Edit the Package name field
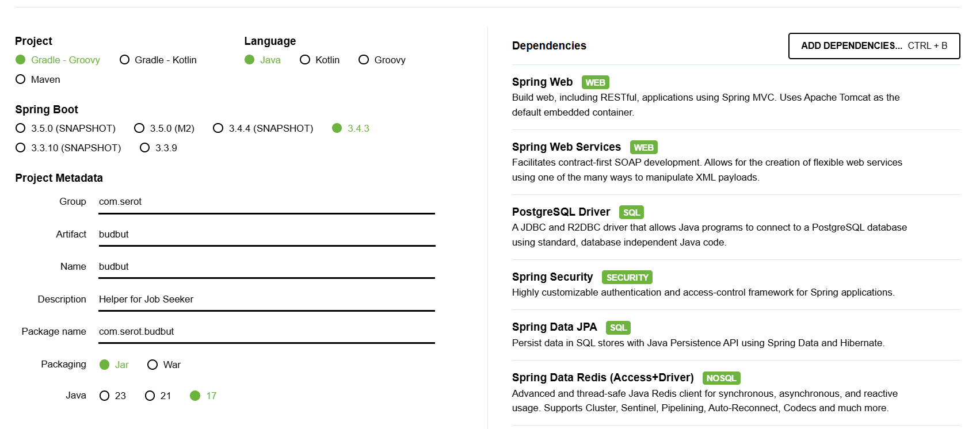 tap(266, 332)
